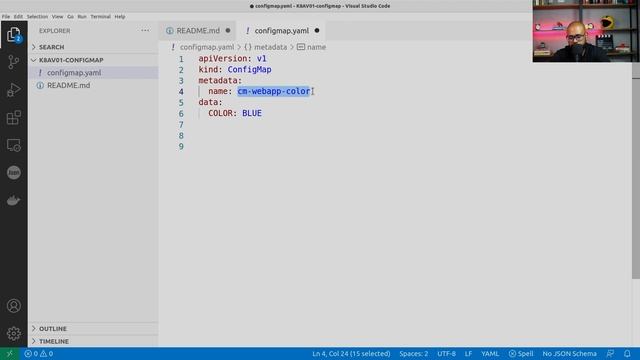Click the Ln 4, Col 24 cursor position
The height and width of the screenshot is (360, 640).
(351, 353)
